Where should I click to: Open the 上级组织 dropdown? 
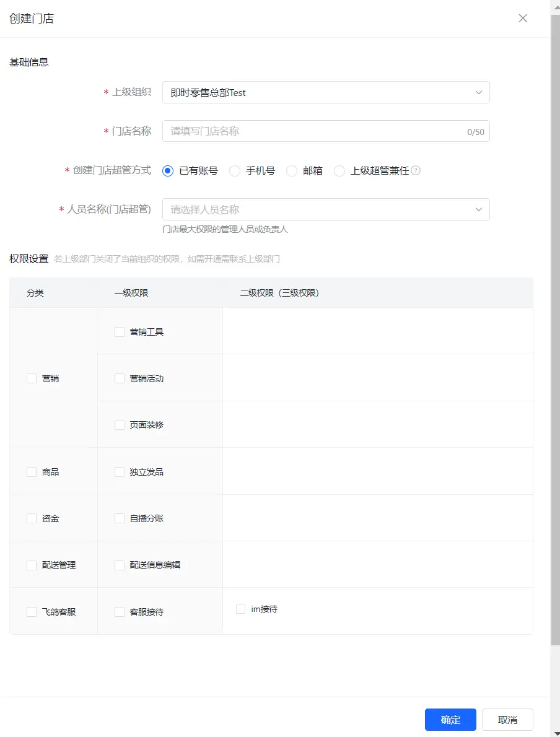326,92
